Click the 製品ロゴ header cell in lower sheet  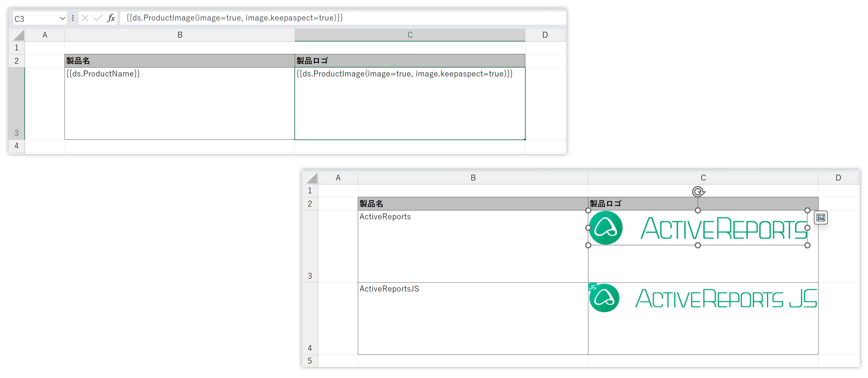(x=703, y=204)
